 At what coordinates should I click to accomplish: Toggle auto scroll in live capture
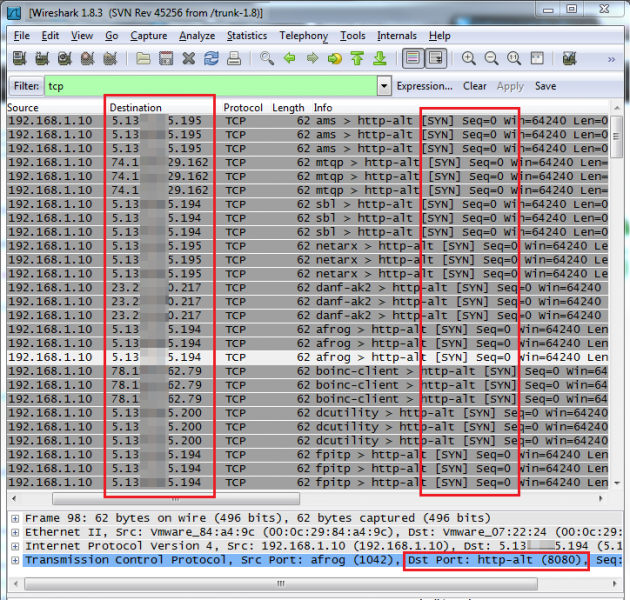[x=436, y=59]
